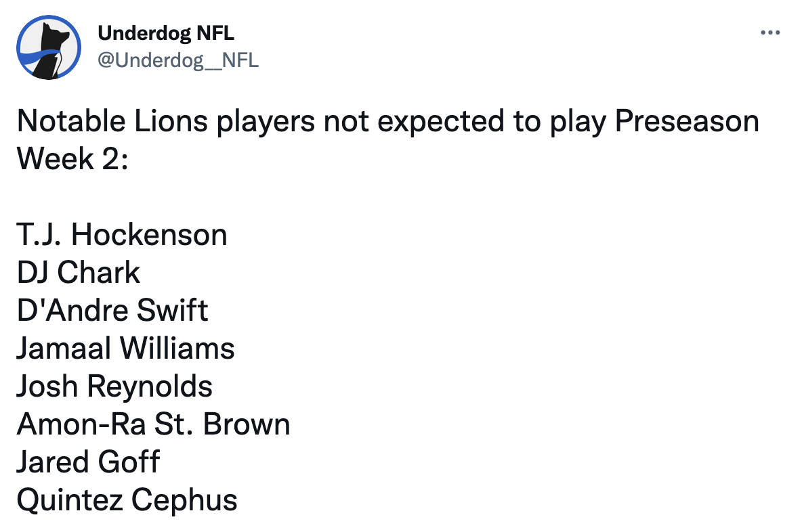802x532 pixels.
Task: Click the word "play" in the tweet
Action: [x=576, y=122]
